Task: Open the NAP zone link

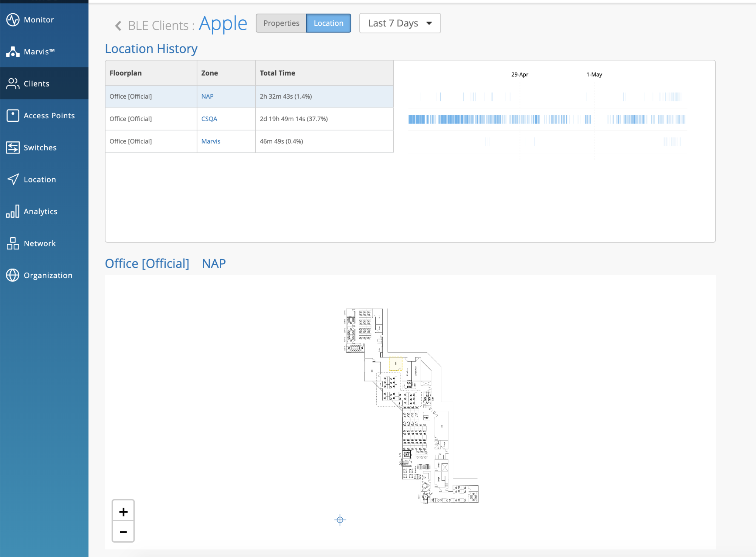Action: [207, 96]
